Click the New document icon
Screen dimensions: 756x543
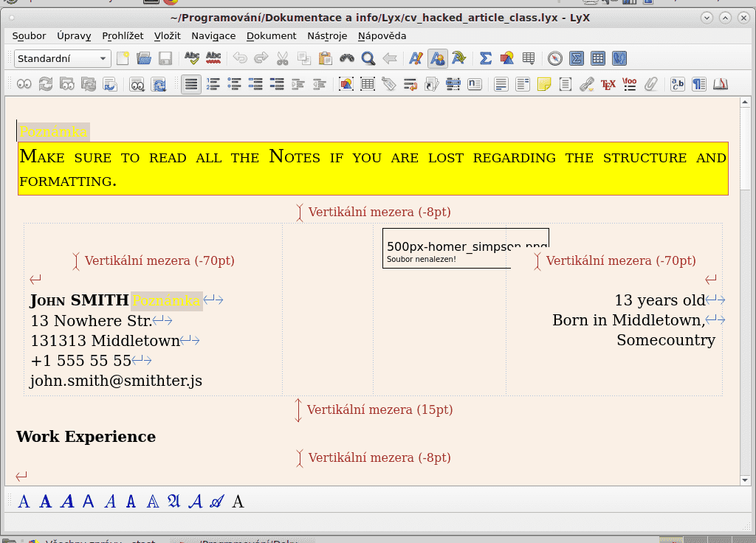coord(123,58)
